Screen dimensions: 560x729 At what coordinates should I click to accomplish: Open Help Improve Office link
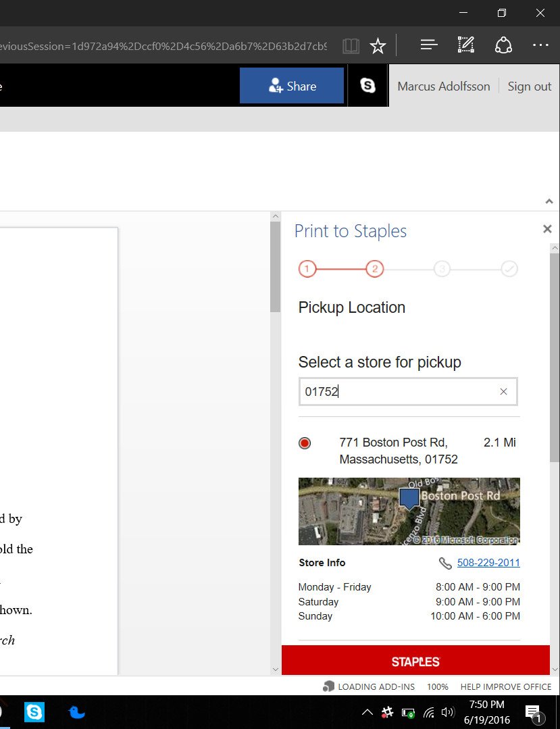[x=506, y=686]
